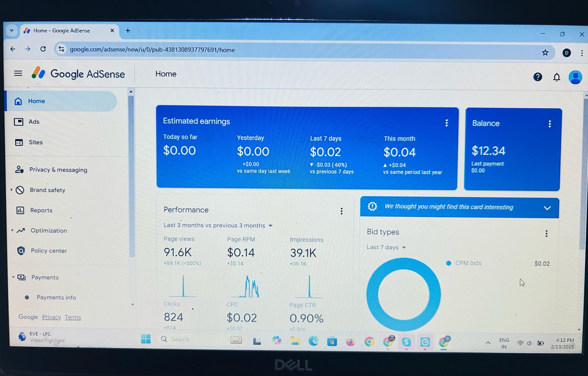Open Microsoft Edge from the taskbar
The width and height of the screenshot is (588, 376).
pos(313,341)
